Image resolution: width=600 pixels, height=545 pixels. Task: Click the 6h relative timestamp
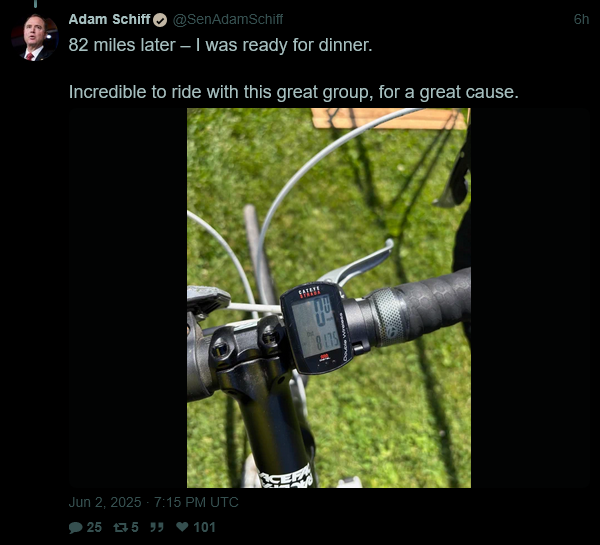[x=581, y=19]
